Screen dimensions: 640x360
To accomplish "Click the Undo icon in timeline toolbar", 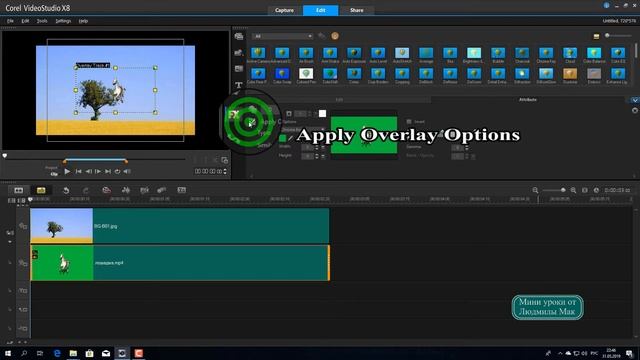I will coord(66,190).
